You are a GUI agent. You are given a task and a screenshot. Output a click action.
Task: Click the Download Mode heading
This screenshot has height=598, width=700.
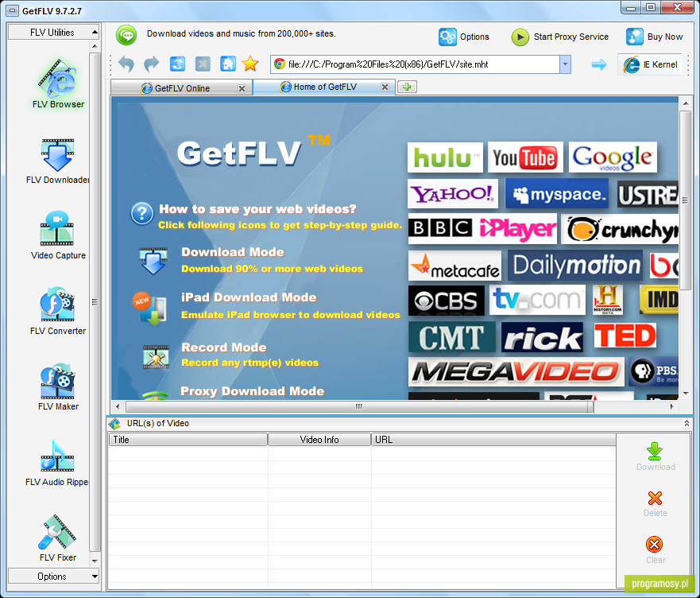(233, 252)
